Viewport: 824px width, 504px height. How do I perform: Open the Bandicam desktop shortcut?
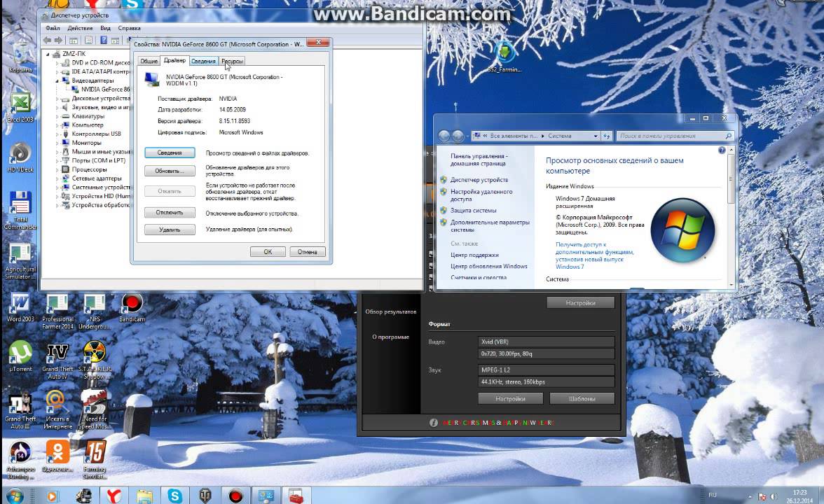pos(132,308)
